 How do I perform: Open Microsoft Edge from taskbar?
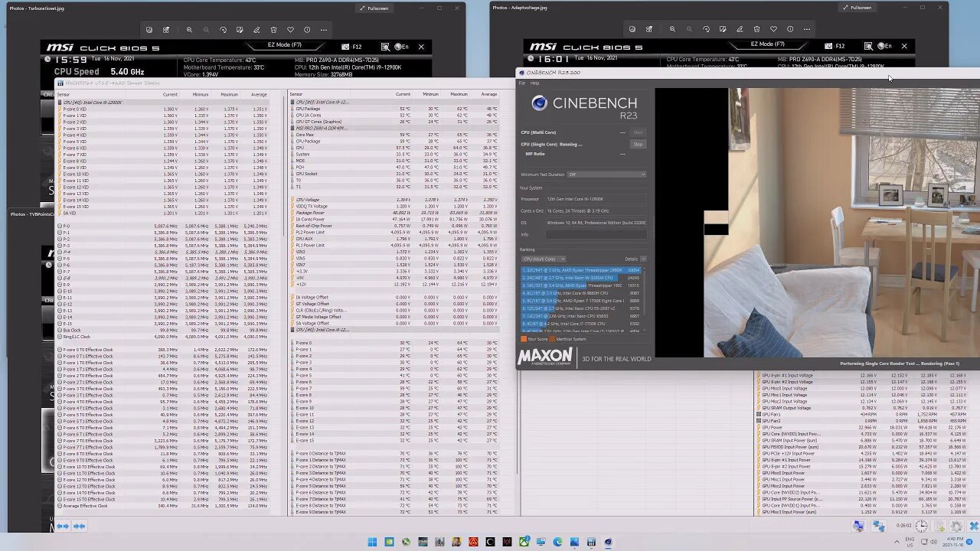(x=557, y=542)
